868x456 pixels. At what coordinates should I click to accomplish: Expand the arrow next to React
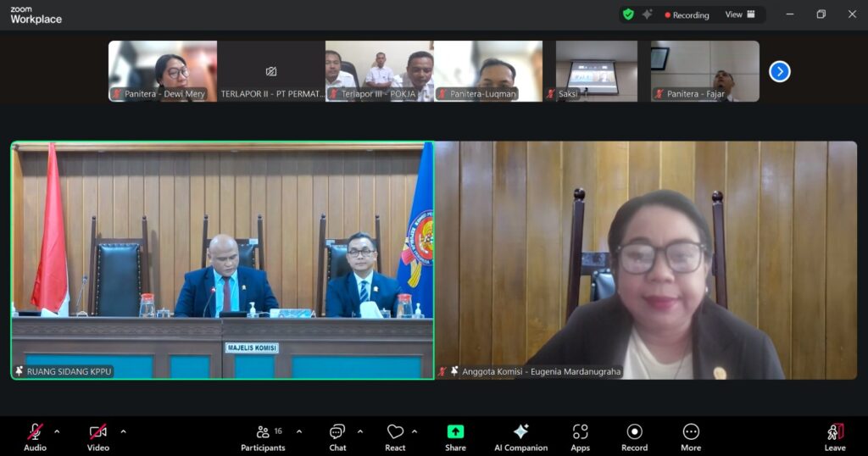414,431
